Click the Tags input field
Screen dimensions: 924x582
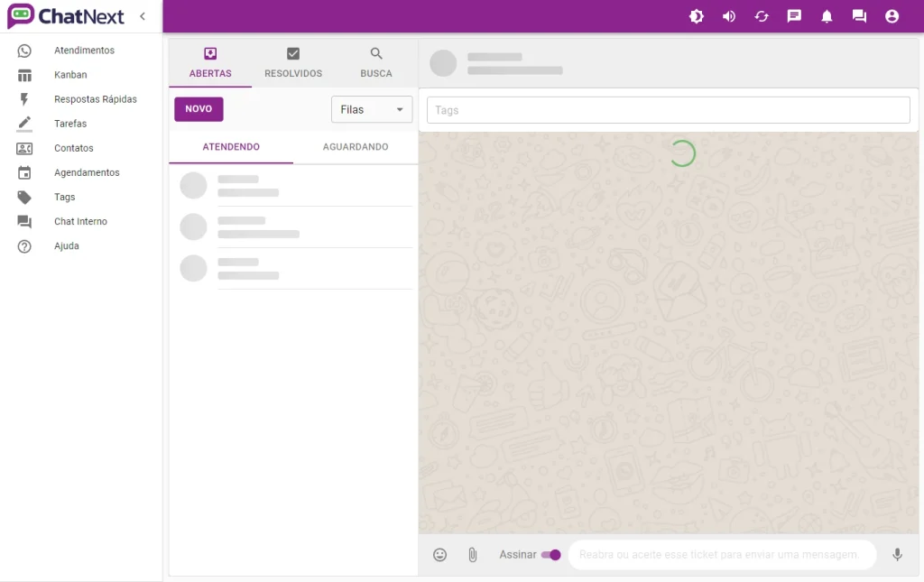click(669, 110)
